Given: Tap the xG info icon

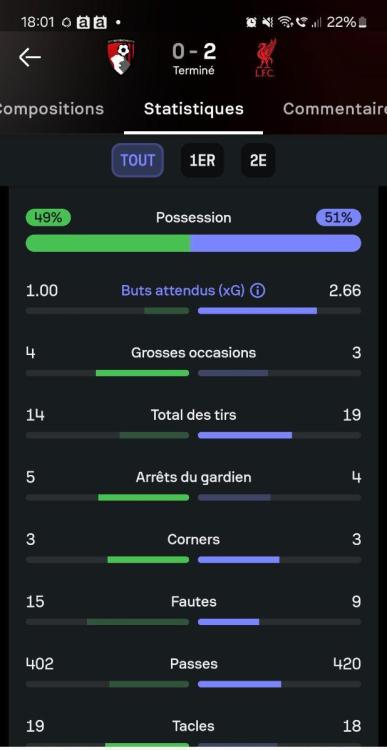Looking at the screenshot, I should (257, 290).
